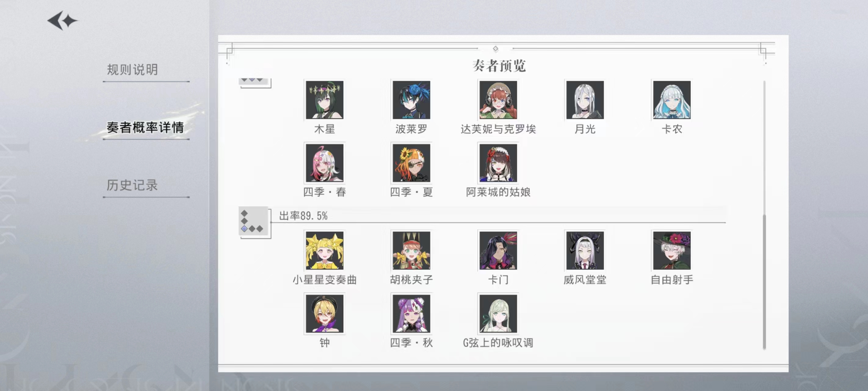This screenshot has height=391, width=868.
Task: Open the 四季·夏 character icon
Action: tap(411, 163)
